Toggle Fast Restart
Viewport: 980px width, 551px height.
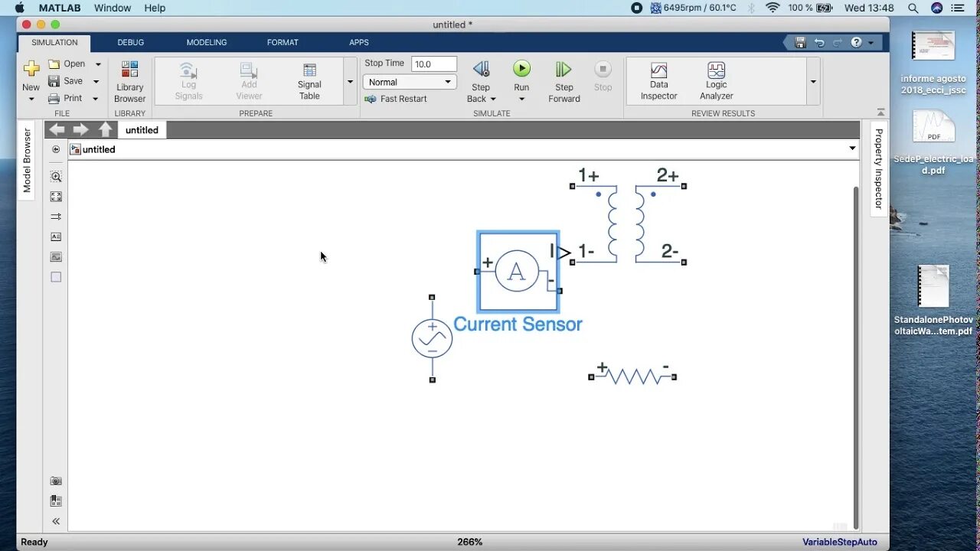[396, 99]
